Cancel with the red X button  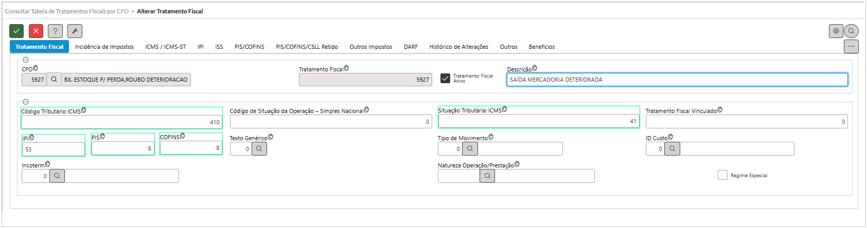(36, 31)
